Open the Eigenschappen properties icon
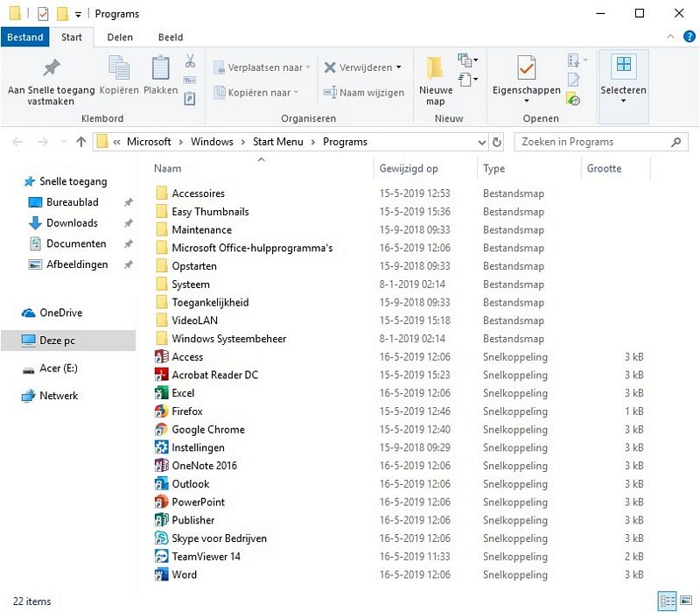The height and width of the screenshot is (612, 700). point(527,68)
